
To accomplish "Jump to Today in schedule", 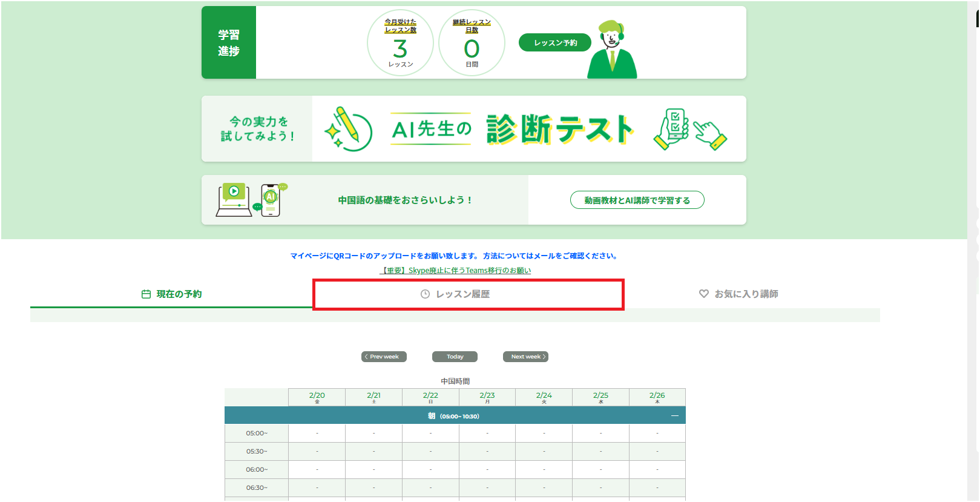I will [x=455, y=357].
